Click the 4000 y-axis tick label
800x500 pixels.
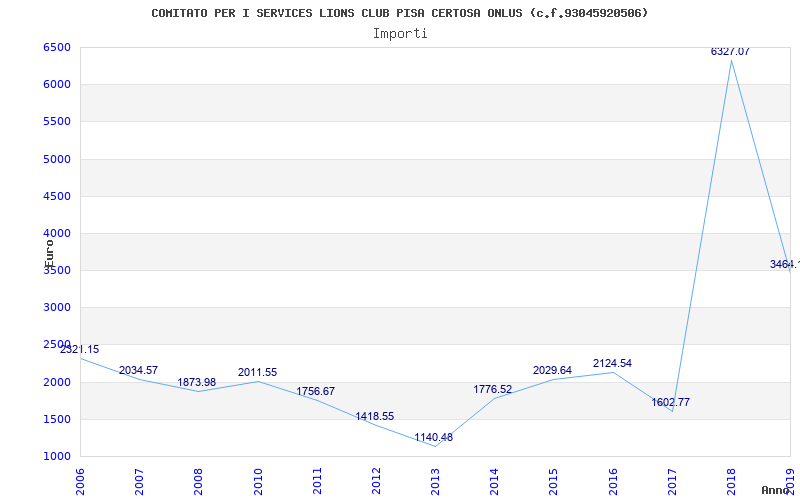pos(57,234)
